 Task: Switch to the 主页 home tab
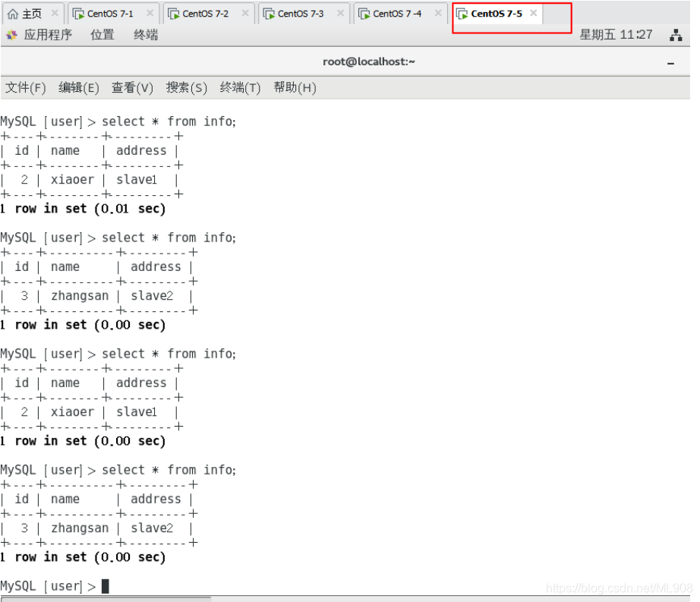coord(33,14)
